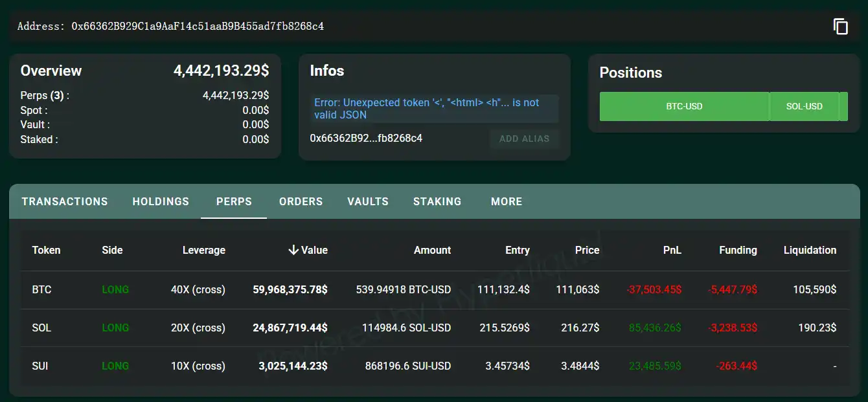Click the SOL funding -3,238.53$
The width and height of the screenshot is (868, 402).
tap(732, 328)
